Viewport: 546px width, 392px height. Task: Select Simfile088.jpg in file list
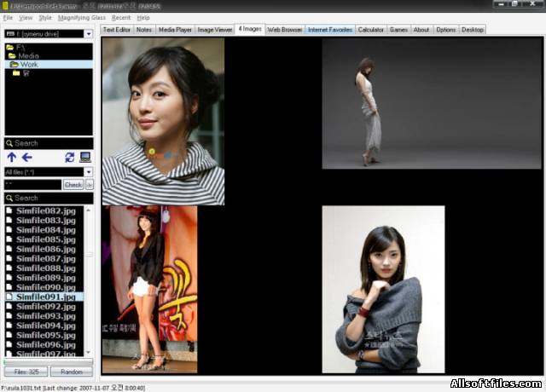point(45,268)
